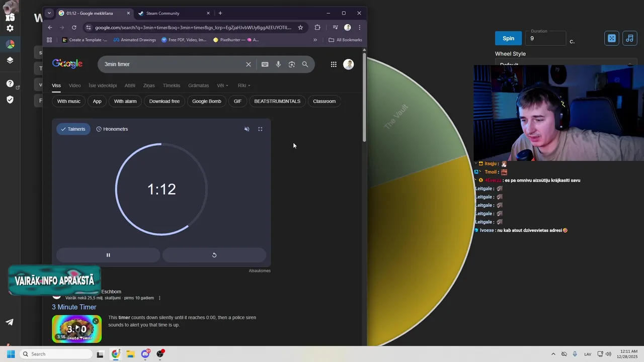644x362 pixels.
Task: Open the Windows Start menu
Action: coord(11,354)
